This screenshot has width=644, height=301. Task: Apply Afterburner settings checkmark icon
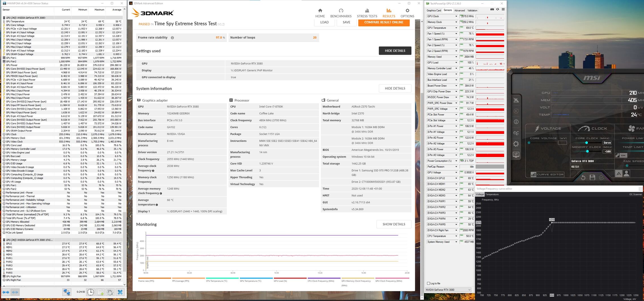click(x=601, y=177)
